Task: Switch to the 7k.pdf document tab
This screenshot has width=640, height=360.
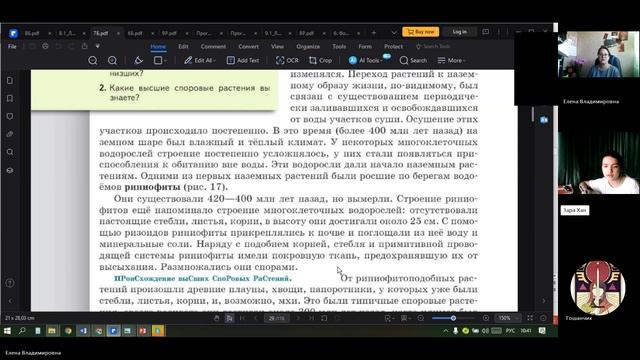Action: point(100,33)
